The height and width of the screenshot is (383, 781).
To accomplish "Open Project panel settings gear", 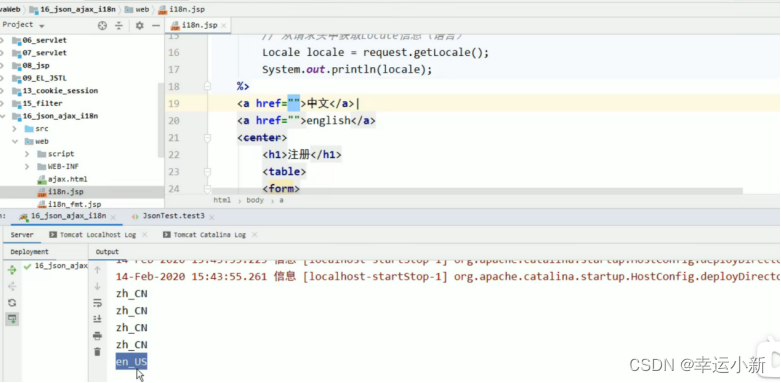I will coord(139,25).
